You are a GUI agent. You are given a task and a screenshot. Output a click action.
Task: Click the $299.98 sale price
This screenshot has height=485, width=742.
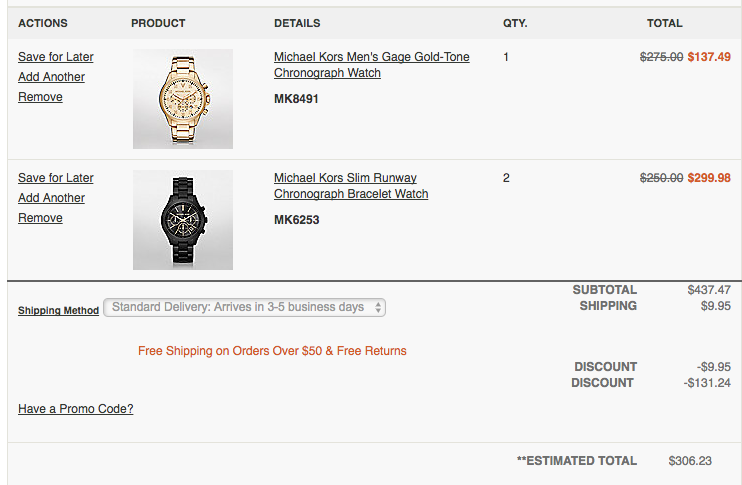[709, 178]
